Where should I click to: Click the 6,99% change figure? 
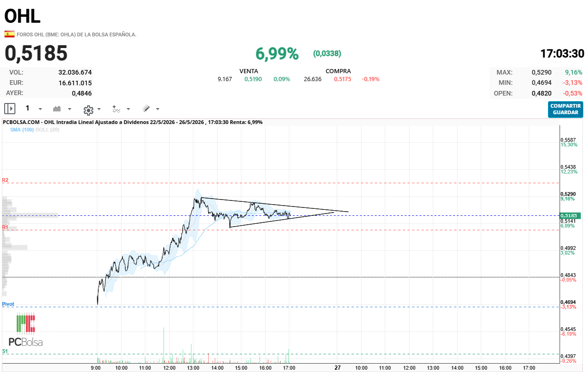click(277, 54)
